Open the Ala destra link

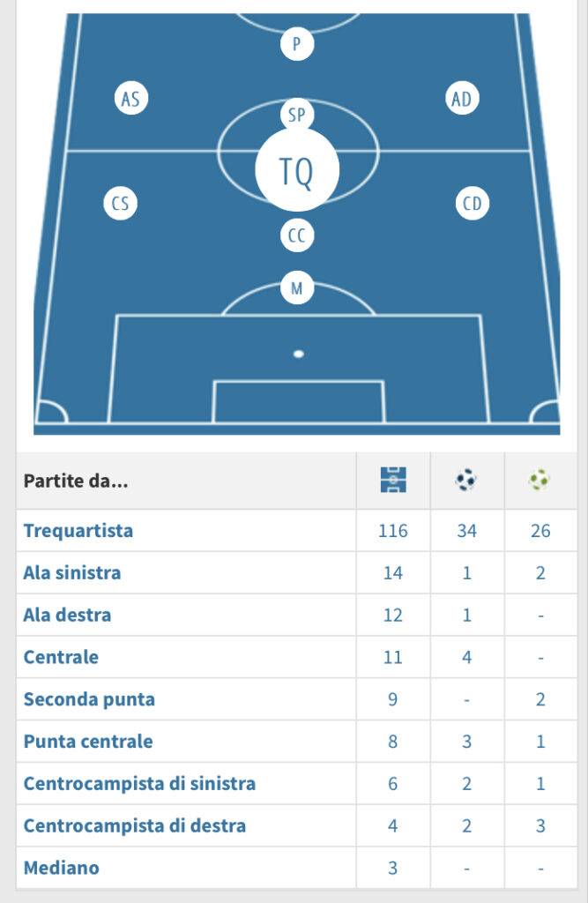(x=67, y=615)
